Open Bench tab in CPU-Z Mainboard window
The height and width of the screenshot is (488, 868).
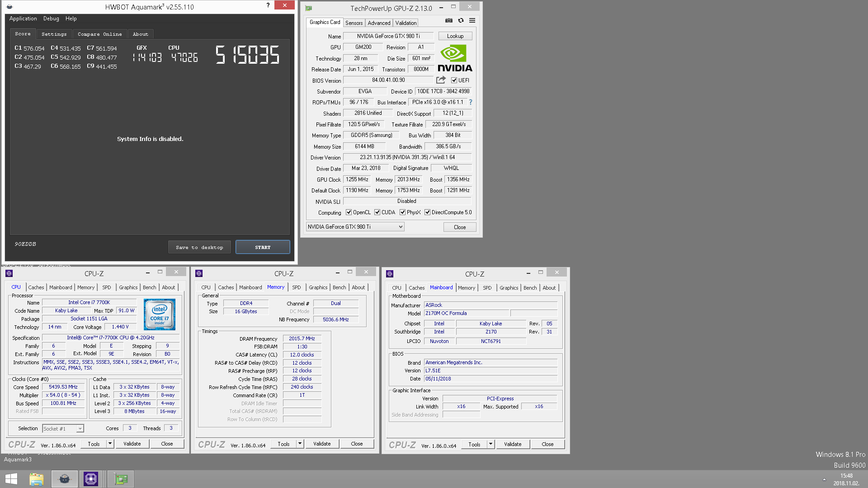click(x=530, y=288)
